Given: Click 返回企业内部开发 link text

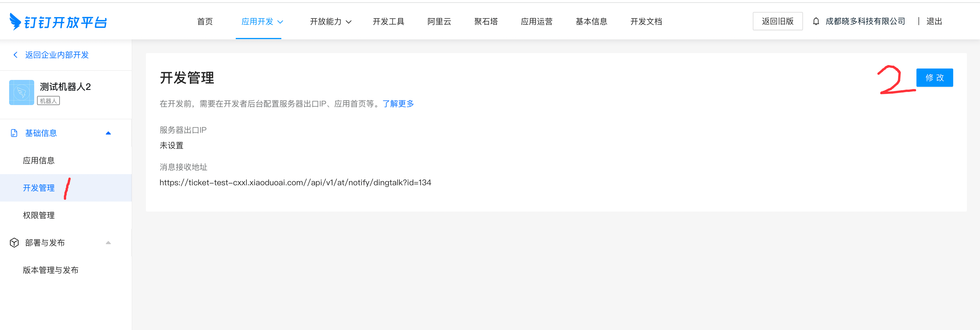Looking at the screenshot, I should (x=57, y=55).
